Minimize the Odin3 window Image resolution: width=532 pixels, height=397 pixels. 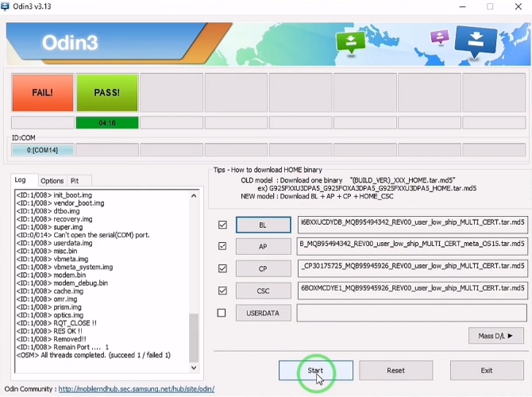click(x=462, y=6)
